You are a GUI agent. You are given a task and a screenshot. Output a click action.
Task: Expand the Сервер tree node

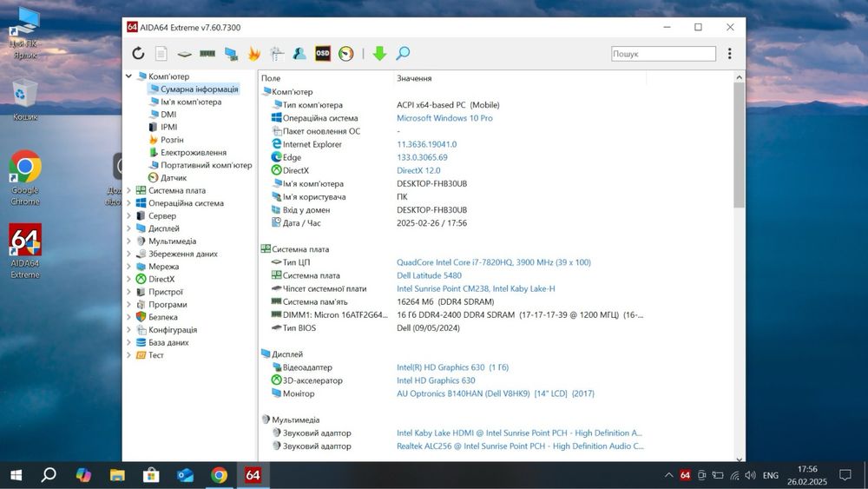128,215
